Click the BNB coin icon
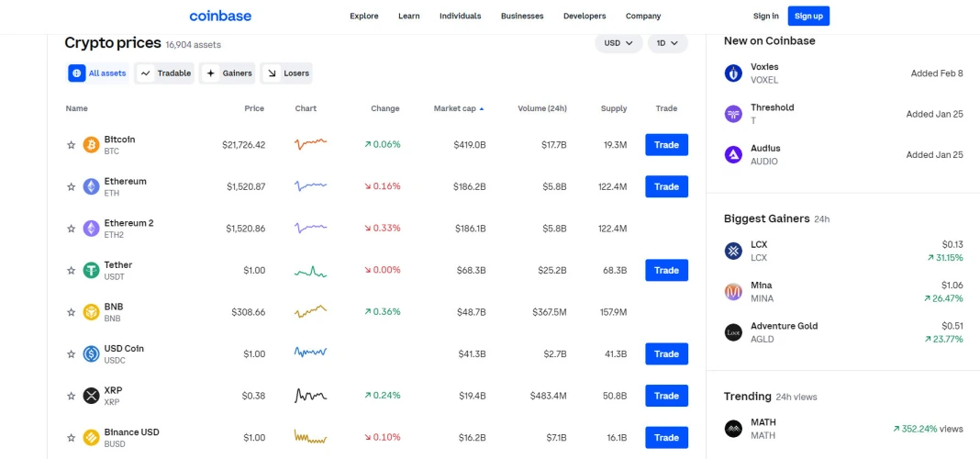The width and height of the screenshot is (980, 459). pyautogui.click(x=91, y=312)
